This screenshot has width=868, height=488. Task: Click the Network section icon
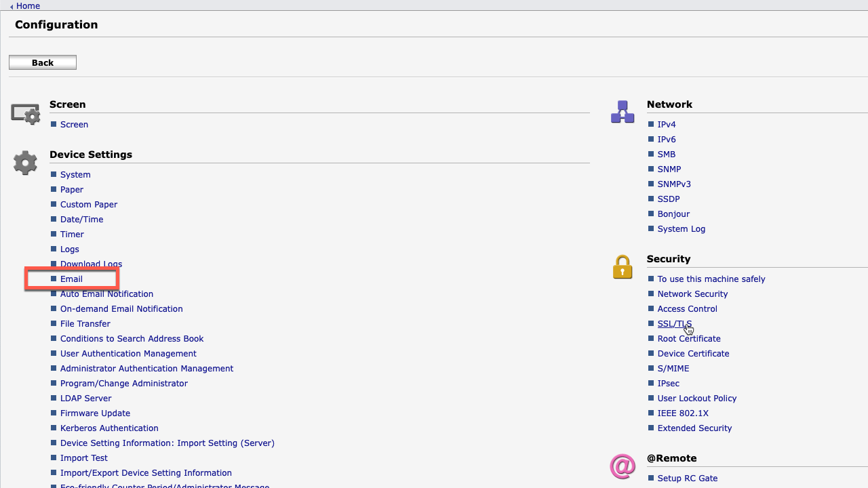[623, 112]
